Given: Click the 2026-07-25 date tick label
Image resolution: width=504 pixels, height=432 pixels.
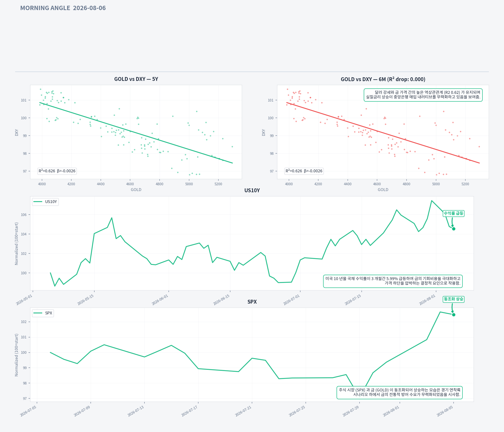Looking at the screenshot, I should [297, 411].
